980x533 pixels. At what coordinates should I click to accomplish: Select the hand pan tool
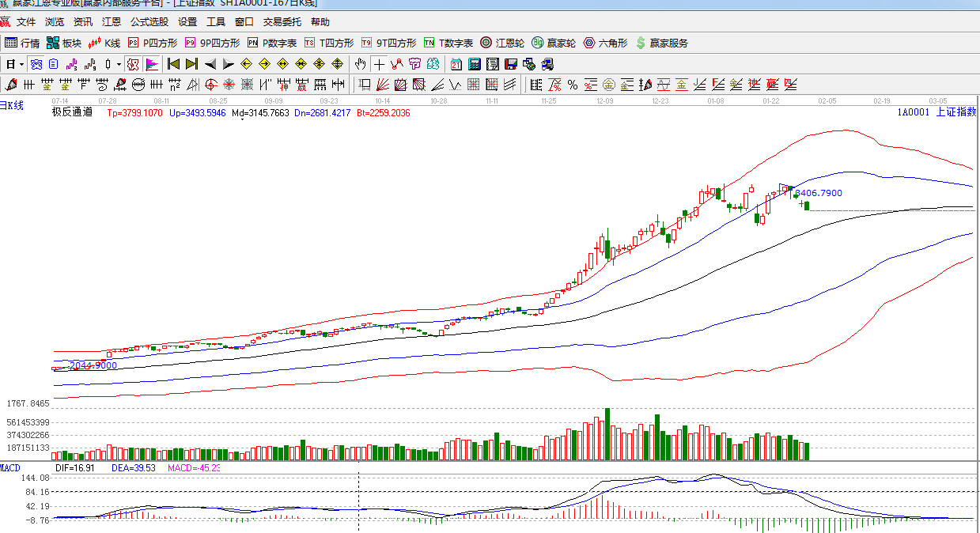[361, 64]
